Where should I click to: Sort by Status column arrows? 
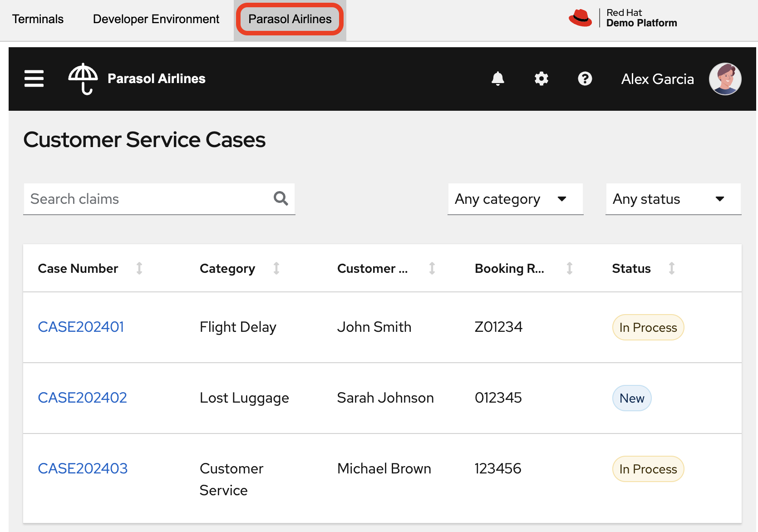click(x=672, y=268)
